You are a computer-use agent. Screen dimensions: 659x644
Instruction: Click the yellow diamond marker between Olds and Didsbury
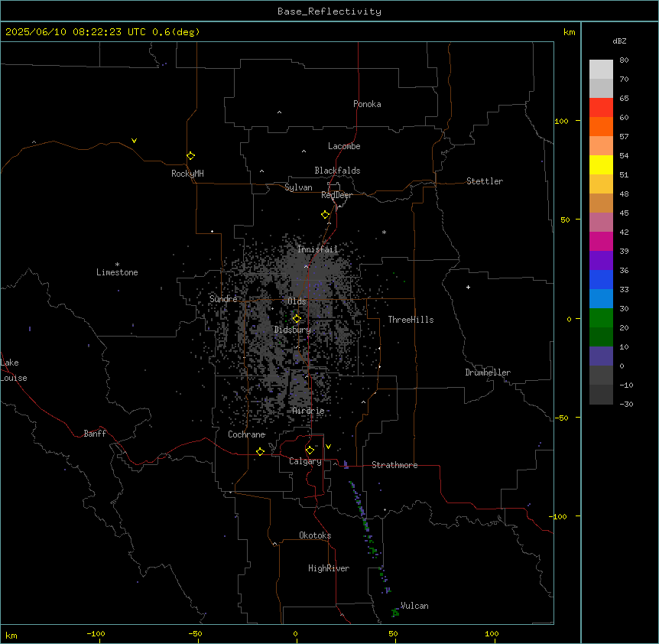297,318
